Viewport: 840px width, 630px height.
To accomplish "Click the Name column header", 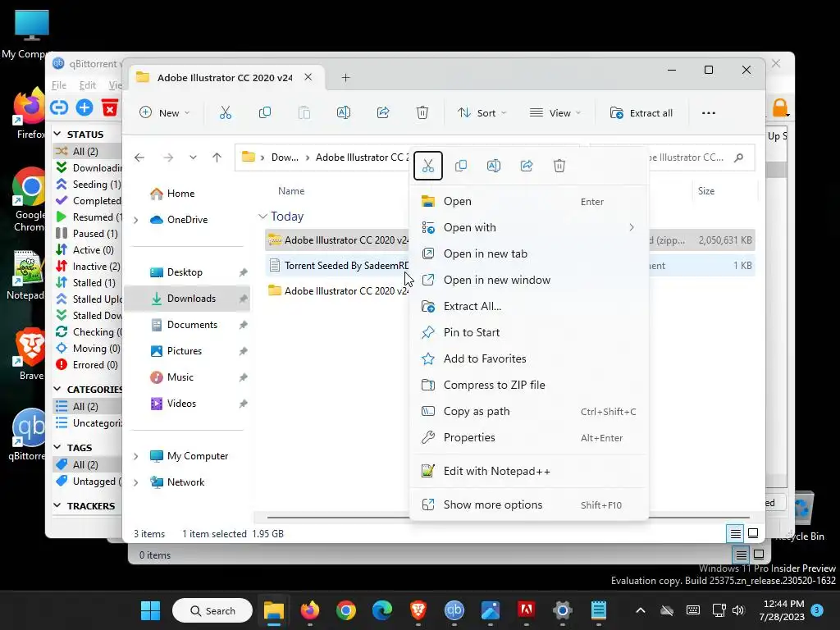I will coord(291,191).
